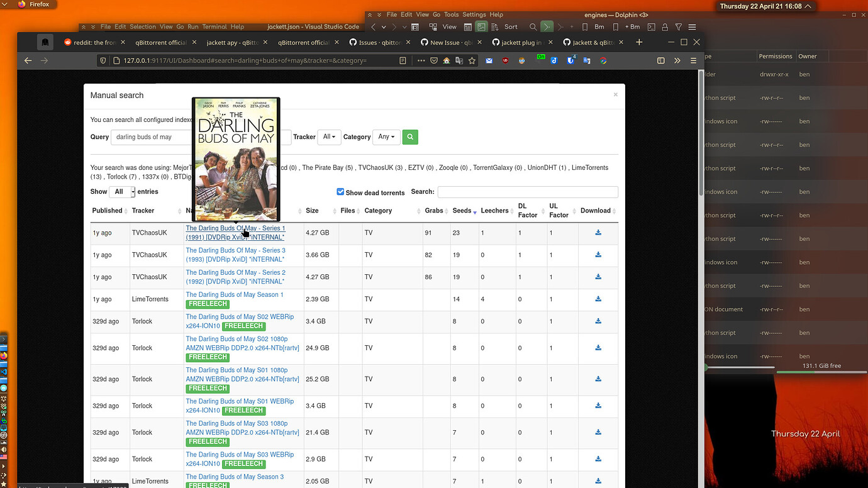Download the 24.9 GB S02 1080p torrent
Image resolution: width=868 pixels, height=488 pixels.
[598, 348]
